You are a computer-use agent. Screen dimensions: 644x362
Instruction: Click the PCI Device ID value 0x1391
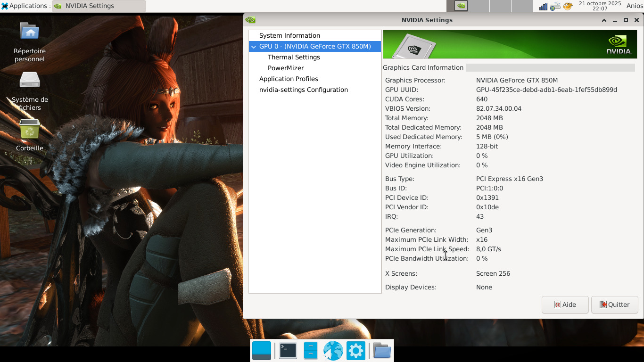[x=487, y=197]
